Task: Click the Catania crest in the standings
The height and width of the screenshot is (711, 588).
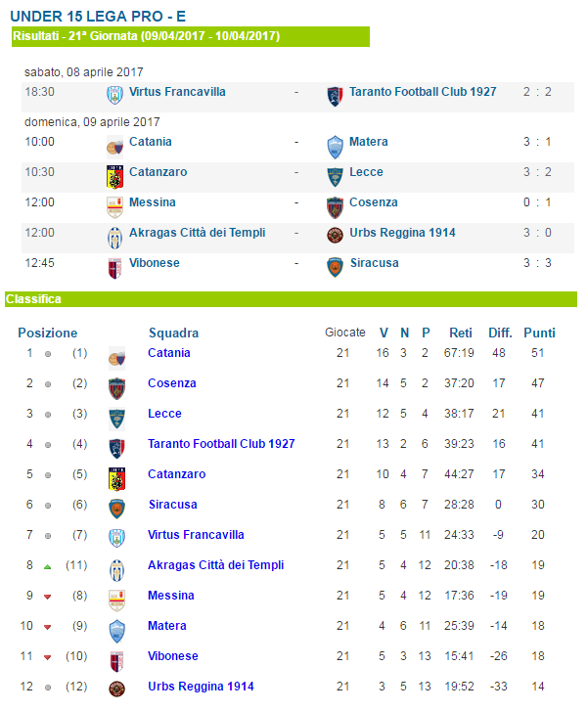Action: tap(116, 358)
